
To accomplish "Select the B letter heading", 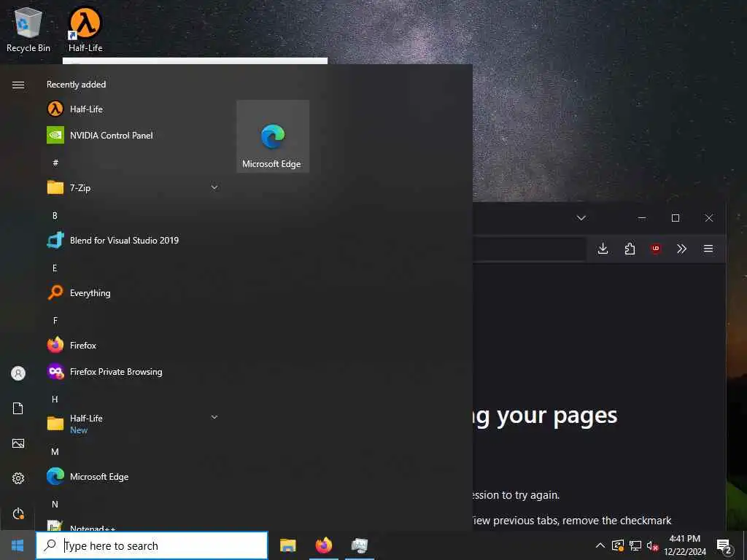I will tap(55, 216).
